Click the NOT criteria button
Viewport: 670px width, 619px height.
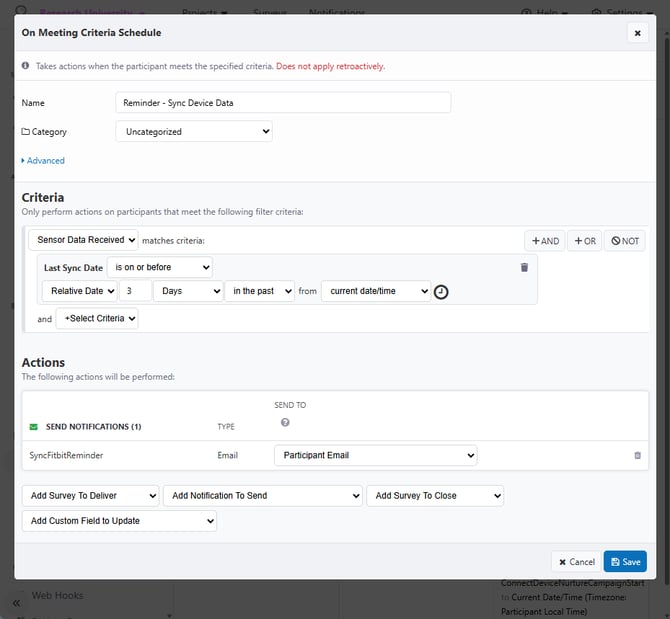626,241
